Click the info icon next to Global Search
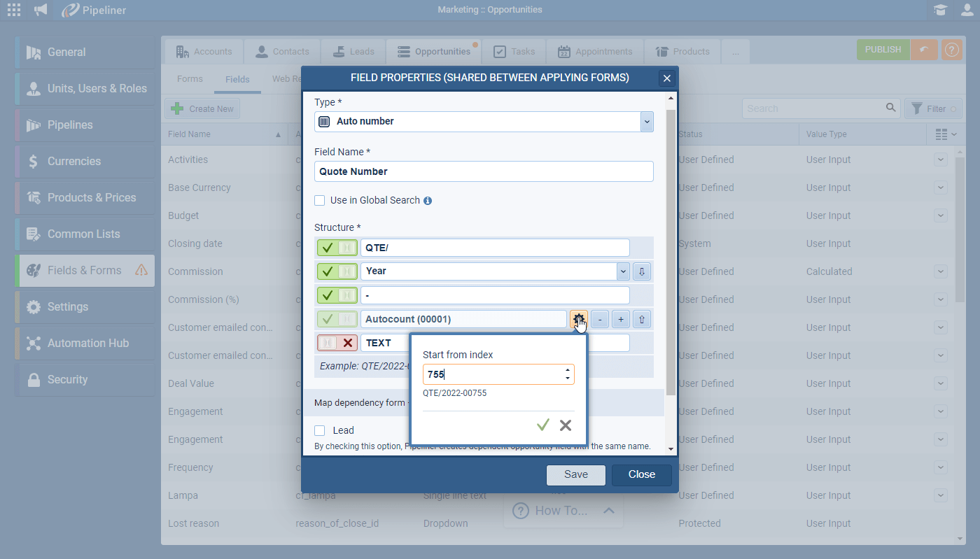Image resolution: width=980 pixels, height=559 pixels. click(x=428, y=201)
